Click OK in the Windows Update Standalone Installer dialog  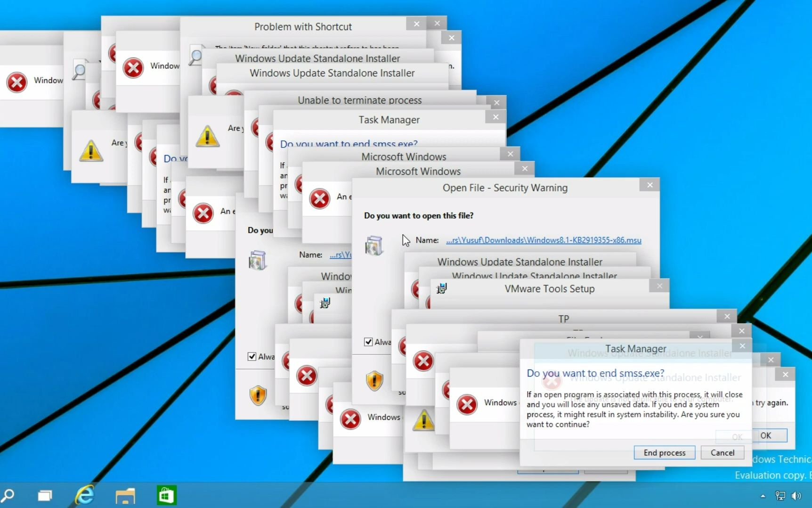[766, 435]
